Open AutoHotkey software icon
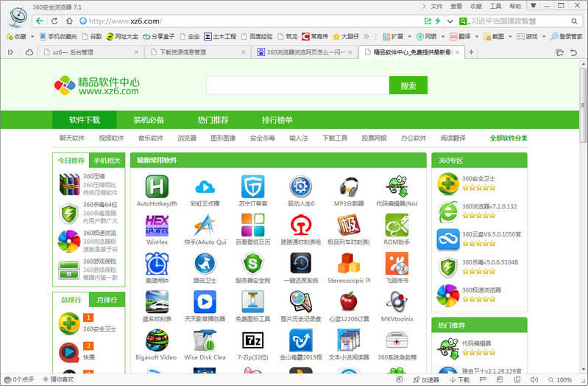 (x=157, y=186)
